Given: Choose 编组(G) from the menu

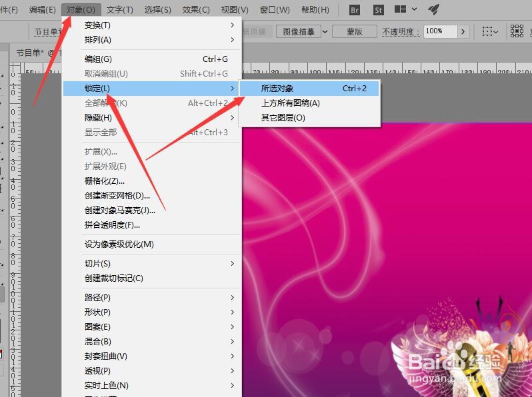Looking at the screenshot, I should (x=151, y=59).
